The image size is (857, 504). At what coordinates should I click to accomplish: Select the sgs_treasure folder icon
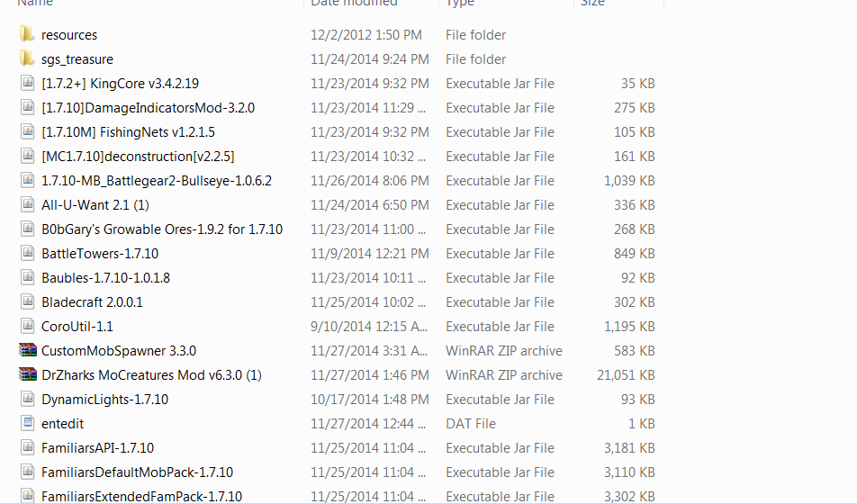(x=27, y=58)
